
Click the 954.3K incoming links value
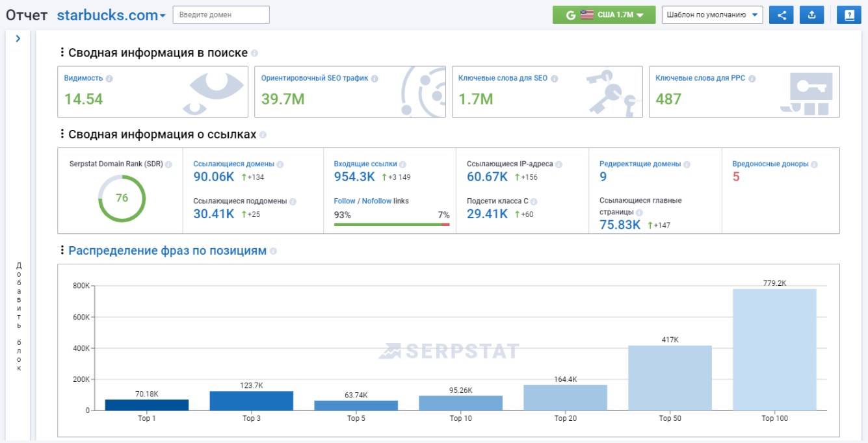coord(354,177)
